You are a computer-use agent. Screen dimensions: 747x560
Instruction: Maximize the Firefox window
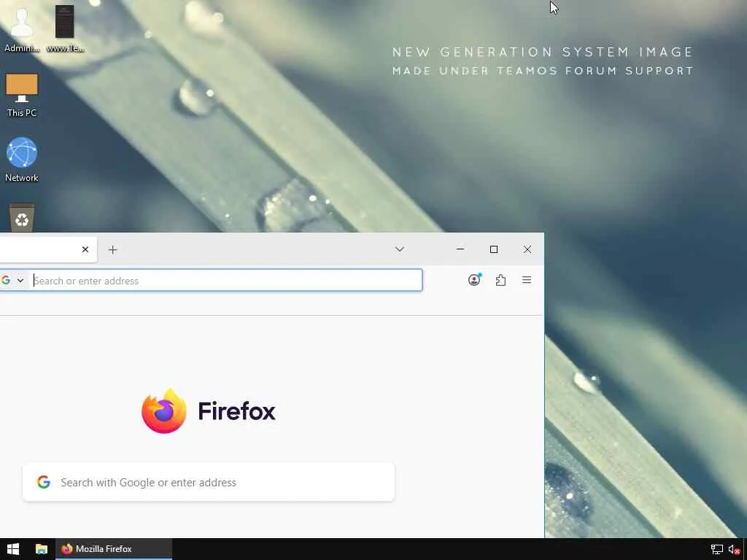click(x=494, y=249)
